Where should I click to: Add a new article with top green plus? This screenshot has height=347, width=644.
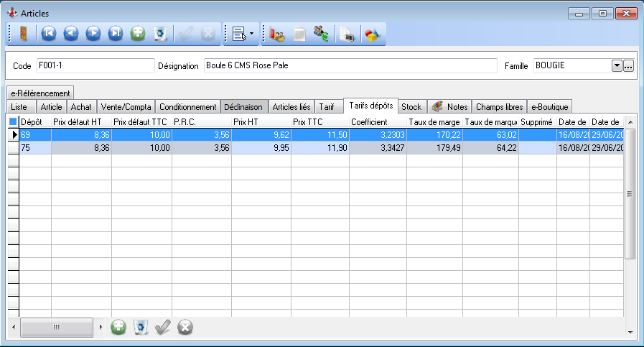coord(138,34)
